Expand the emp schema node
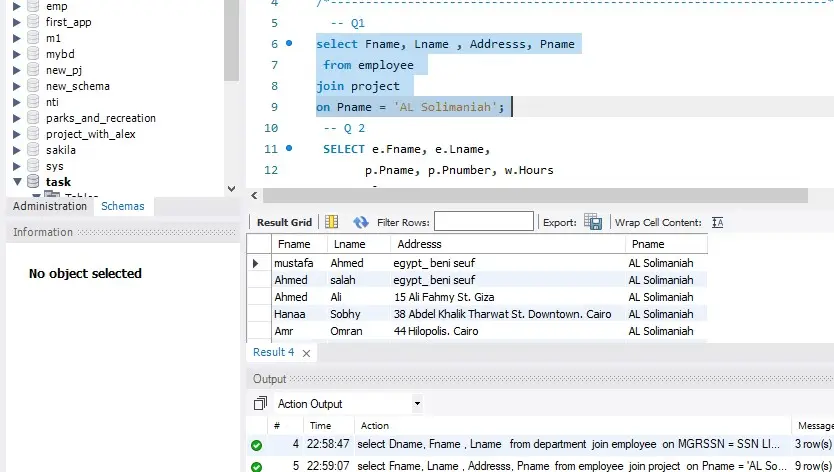The width and height of the screenshot is (834, 472). (x=17, y=6)
